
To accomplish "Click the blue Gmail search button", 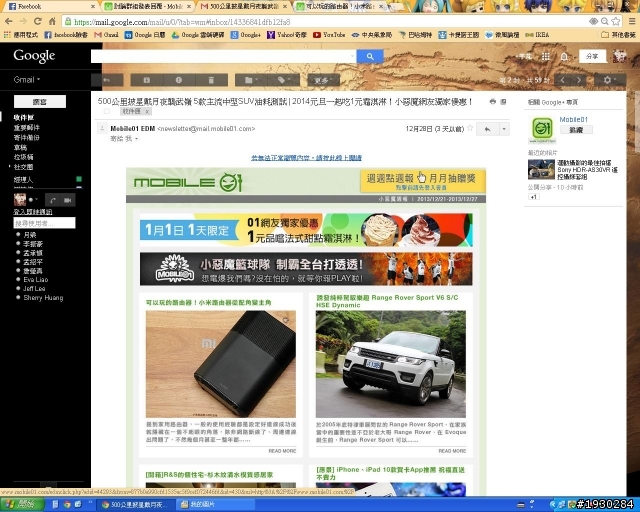I will tap(370, 56).
